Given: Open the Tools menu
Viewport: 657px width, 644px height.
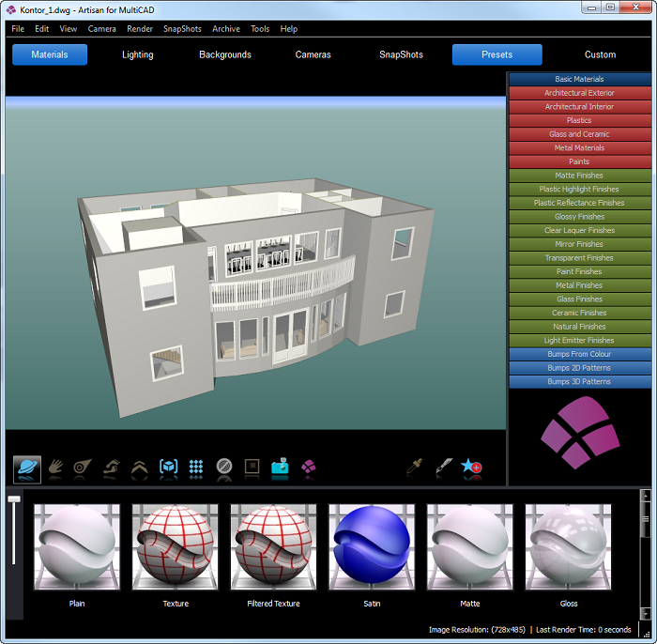Looking at the screenshot, I should (260, 29).
